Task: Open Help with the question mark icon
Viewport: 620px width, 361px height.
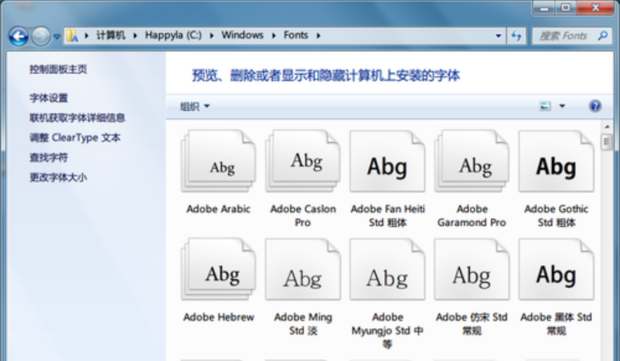Action: point(595,106)
